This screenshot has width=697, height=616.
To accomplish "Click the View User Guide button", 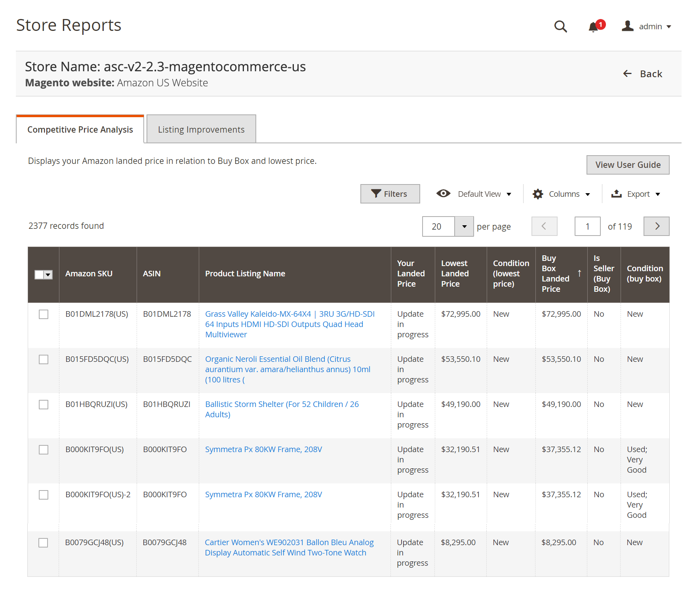I will [x=628, y=165].
